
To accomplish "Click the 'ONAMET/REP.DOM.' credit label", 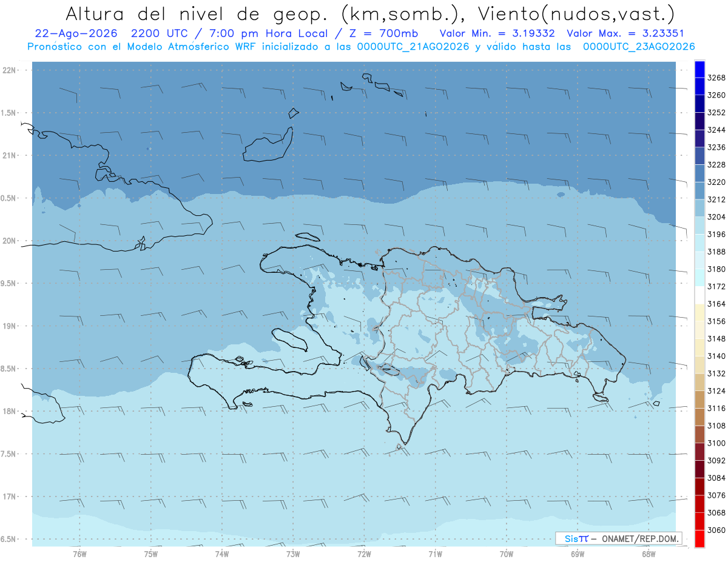I will [x=640, y=538].
